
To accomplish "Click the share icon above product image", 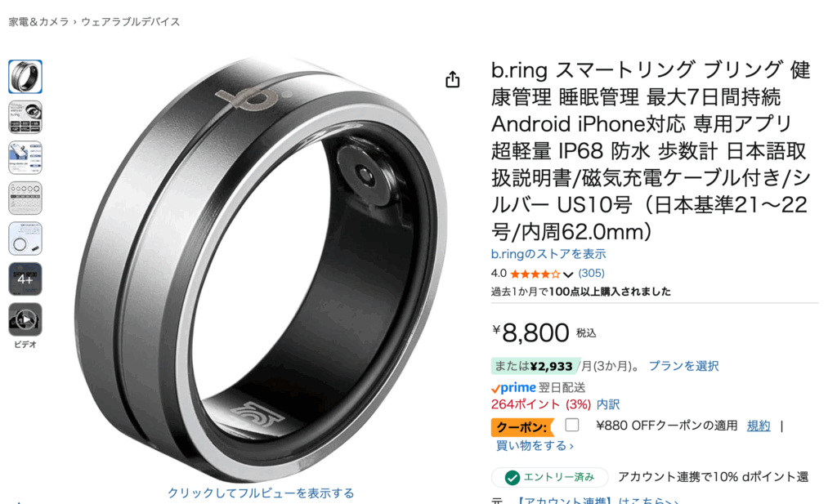I will 453,79.
